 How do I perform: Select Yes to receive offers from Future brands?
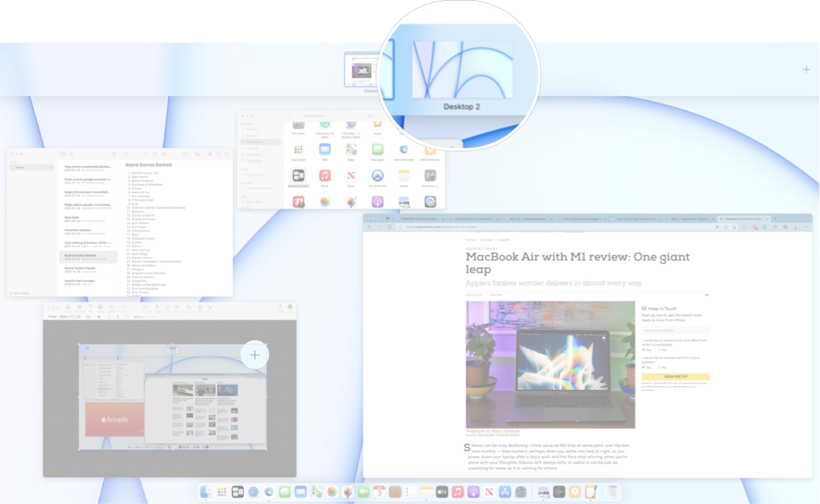[643, 350]
